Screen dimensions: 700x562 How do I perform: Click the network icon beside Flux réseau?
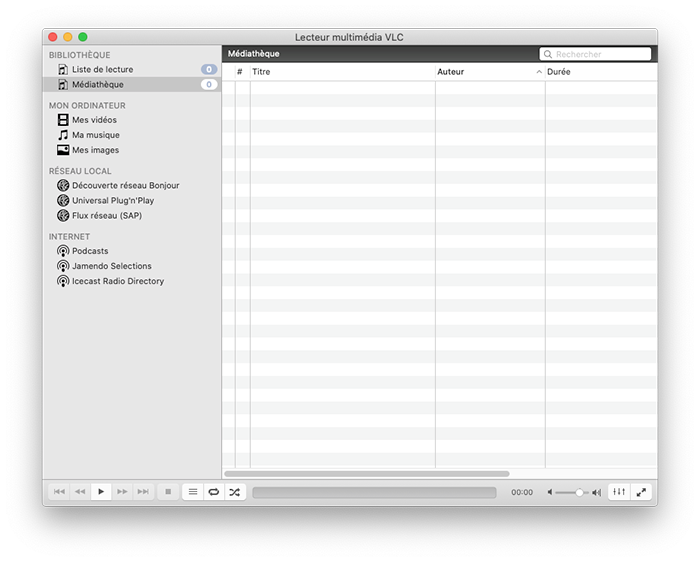(x=63, y=216)
